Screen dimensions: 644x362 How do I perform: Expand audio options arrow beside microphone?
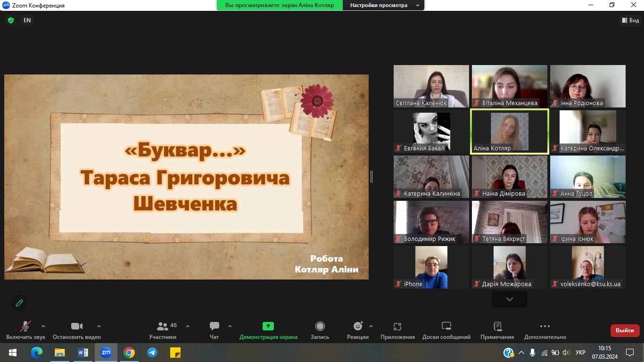tap(43, 326)
